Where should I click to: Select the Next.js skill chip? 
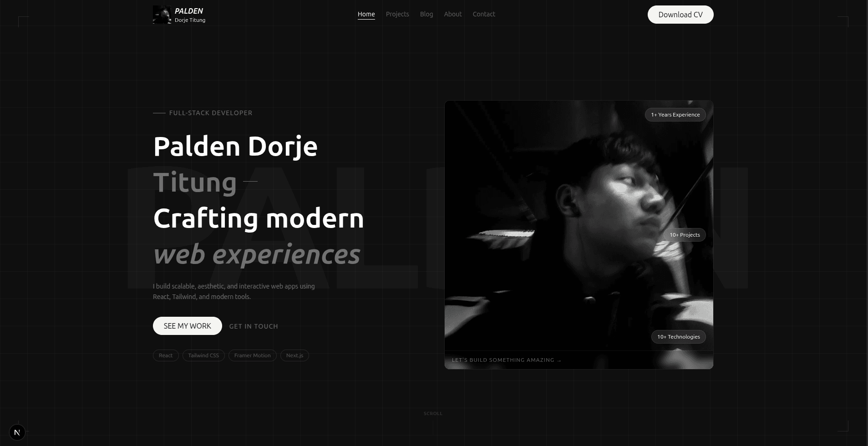pos(294,355)
